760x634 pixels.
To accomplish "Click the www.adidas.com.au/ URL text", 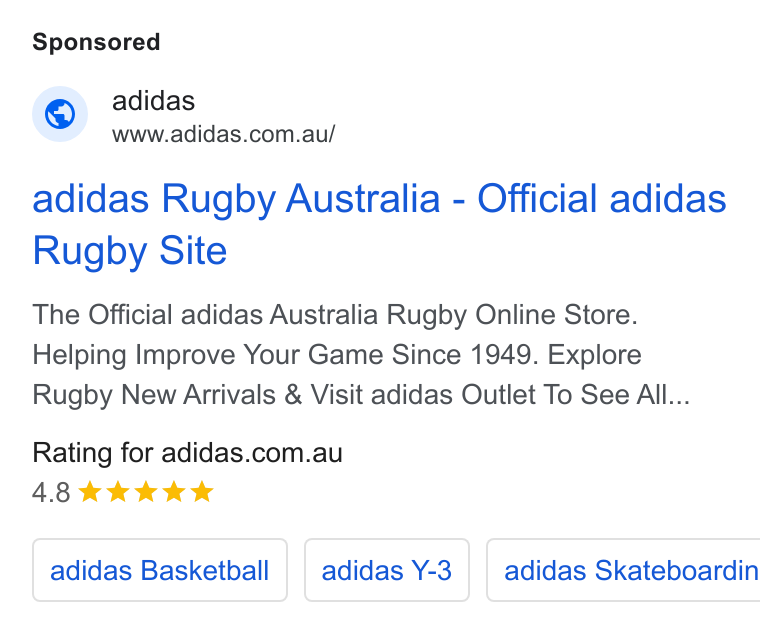I will tap(223, 134).
